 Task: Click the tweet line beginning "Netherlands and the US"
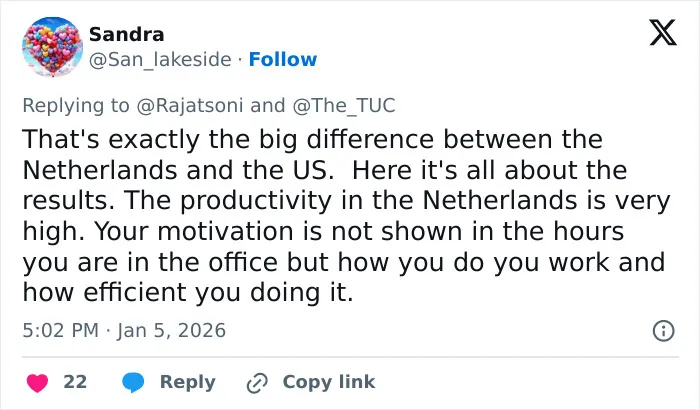pyautogui.click(x=325, y=170)
